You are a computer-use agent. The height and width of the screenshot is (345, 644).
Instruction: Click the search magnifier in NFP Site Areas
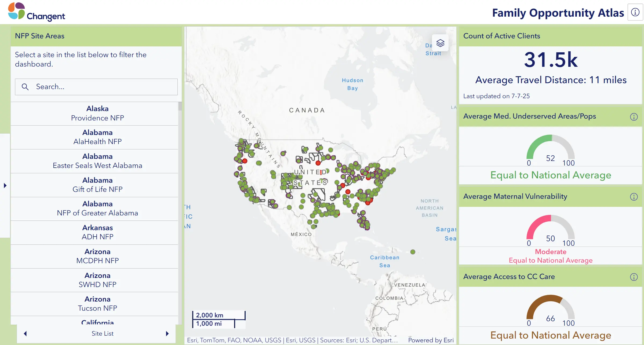coord(25,87)
